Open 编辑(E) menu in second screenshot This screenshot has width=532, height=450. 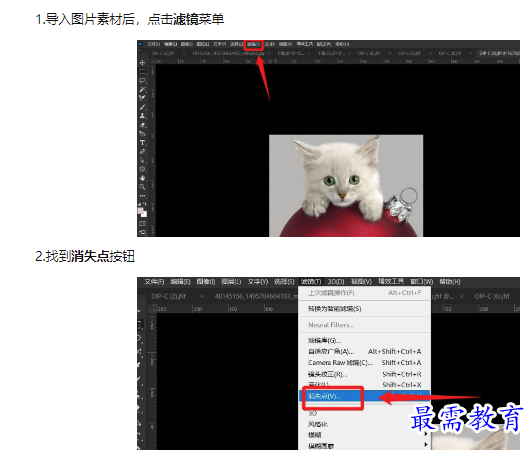pos(180,282)
